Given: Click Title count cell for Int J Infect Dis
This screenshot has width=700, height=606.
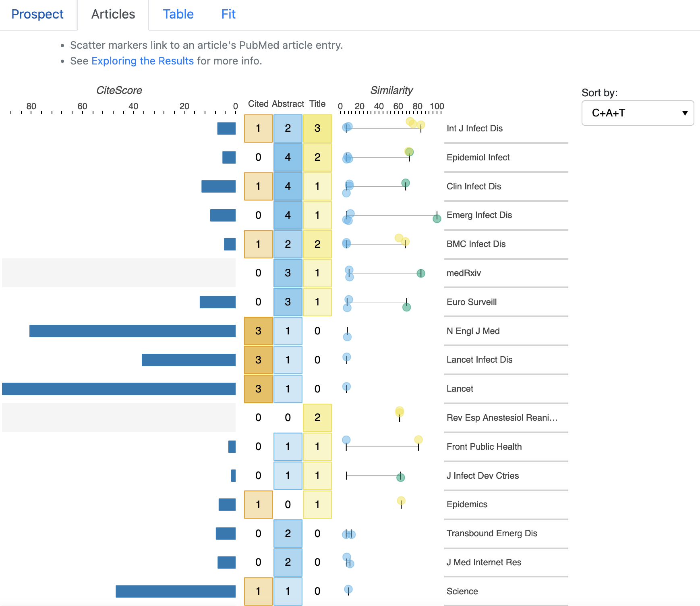Looking at the screenshot, I should [317, 128].
